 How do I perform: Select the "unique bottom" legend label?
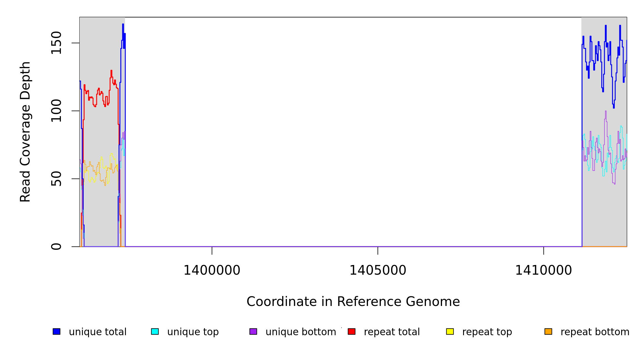(x=301, y=332)
